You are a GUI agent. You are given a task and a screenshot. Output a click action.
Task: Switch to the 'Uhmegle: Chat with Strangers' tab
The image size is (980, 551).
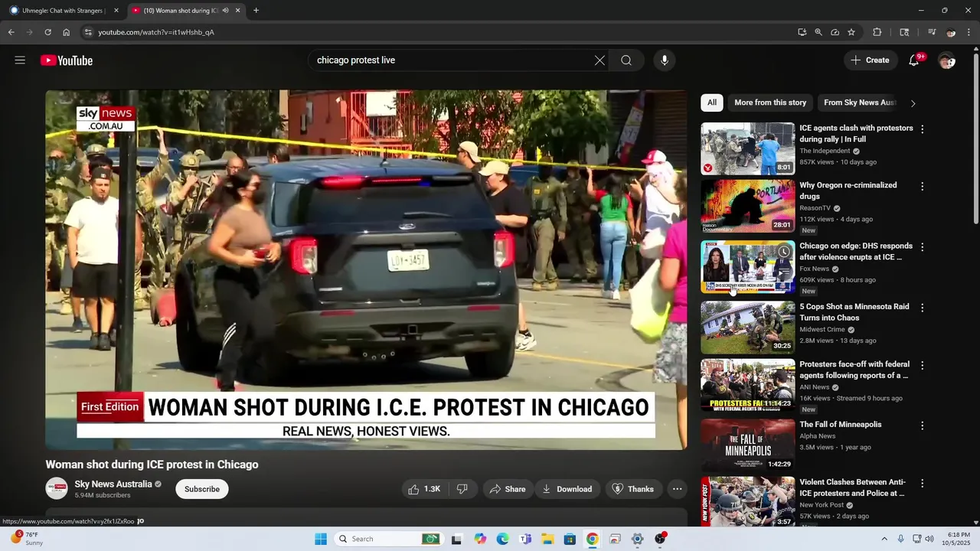click(64, 11)
